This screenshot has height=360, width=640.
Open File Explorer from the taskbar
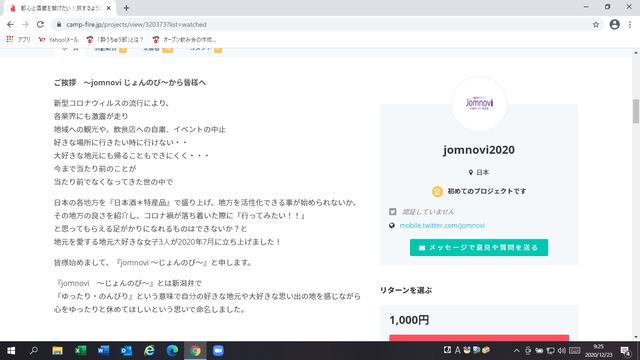click(57, 351)
